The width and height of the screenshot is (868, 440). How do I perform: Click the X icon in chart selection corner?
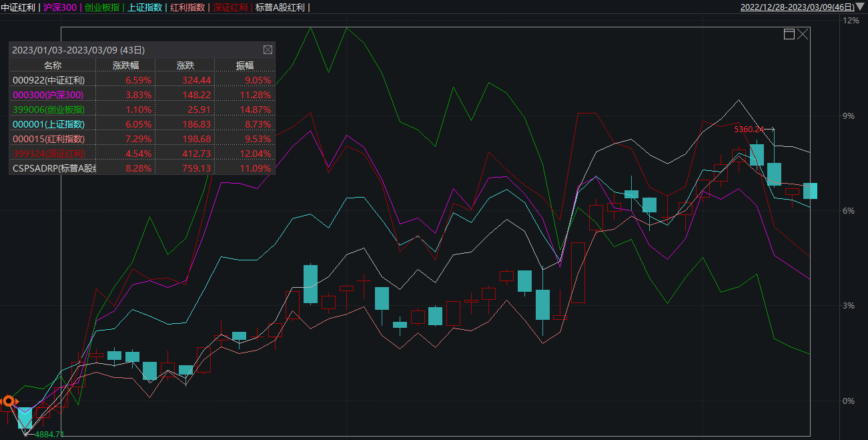click(803, 34)
